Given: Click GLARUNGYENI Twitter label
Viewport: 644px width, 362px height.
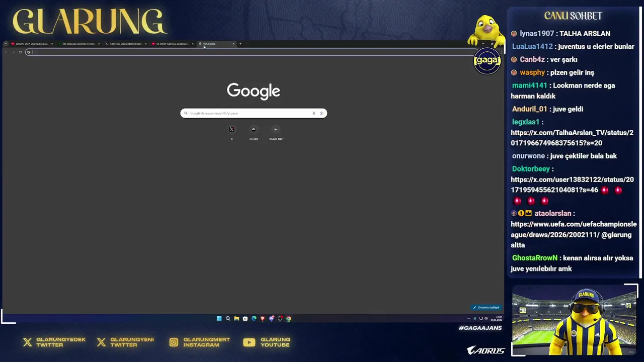Looking at the screenshot, I should click(132, 342).
